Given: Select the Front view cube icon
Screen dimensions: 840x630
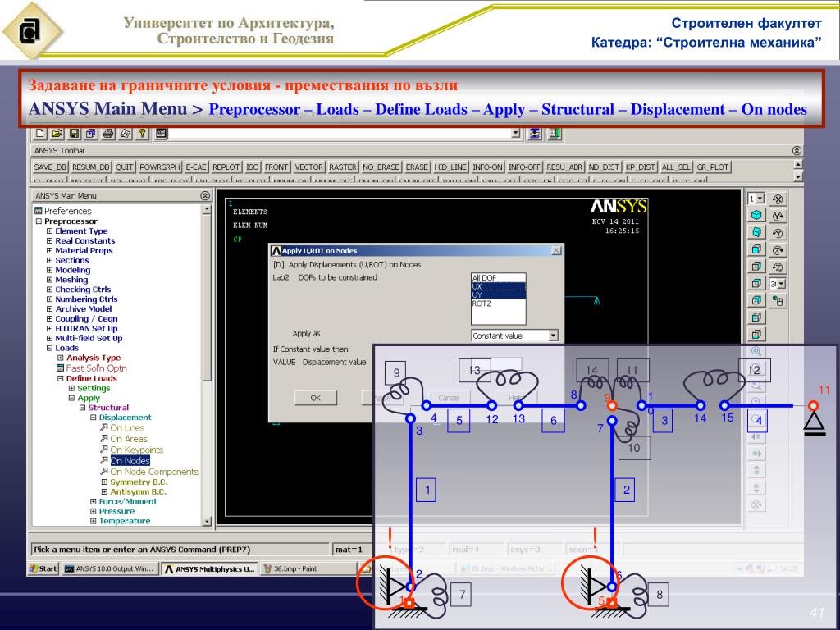Looking at the screenshot, I should pos(756,249).
